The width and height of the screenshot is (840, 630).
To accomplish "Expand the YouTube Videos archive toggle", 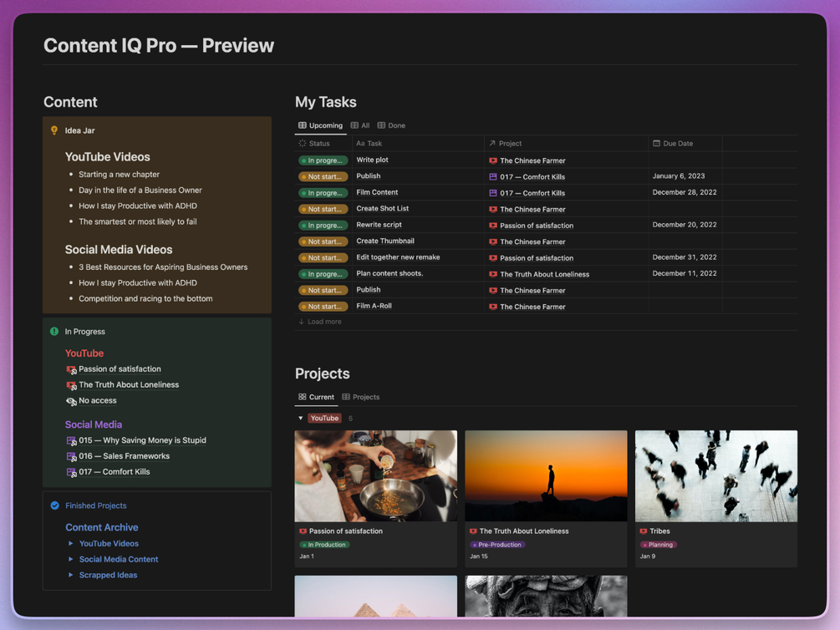I will point(70,543).
